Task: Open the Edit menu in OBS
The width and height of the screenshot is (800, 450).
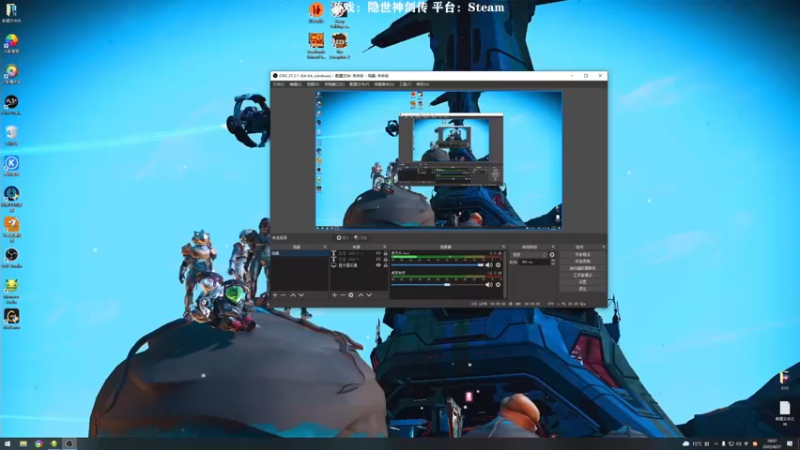Action: click(295, 84)
